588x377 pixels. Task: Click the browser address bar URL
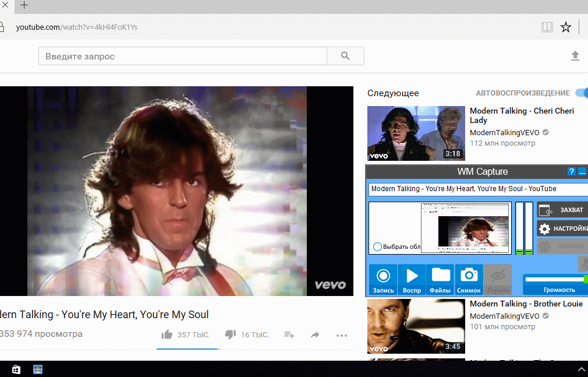pyautogui.click(x=76, y=27)
